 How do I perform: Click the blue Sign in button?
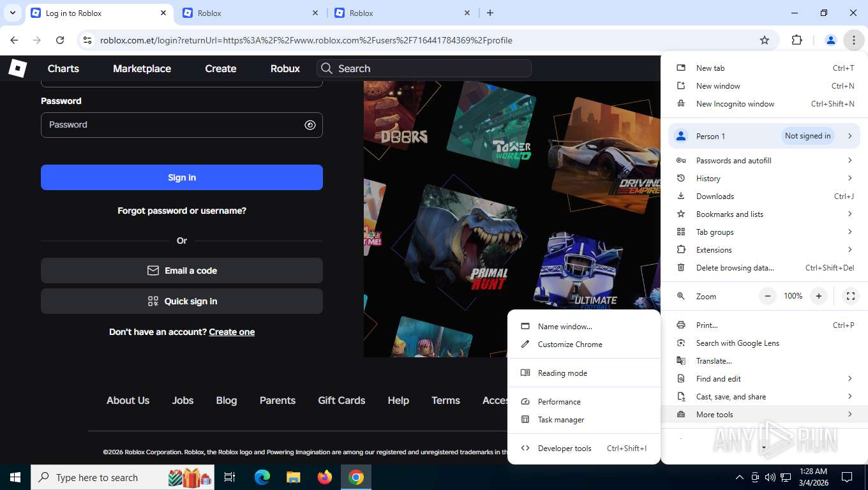182,177
